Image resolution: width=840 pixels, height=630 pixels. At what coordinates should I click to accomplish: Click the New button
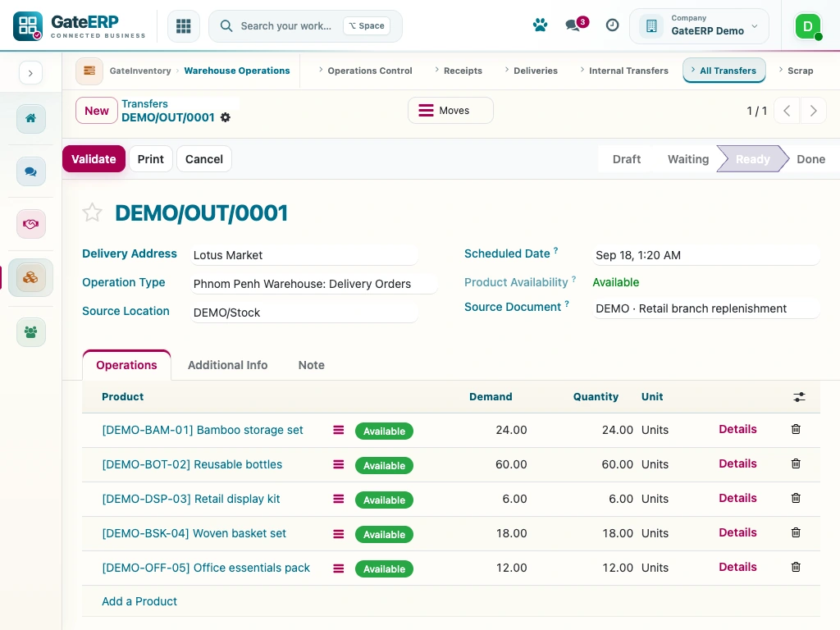point(97,111)
